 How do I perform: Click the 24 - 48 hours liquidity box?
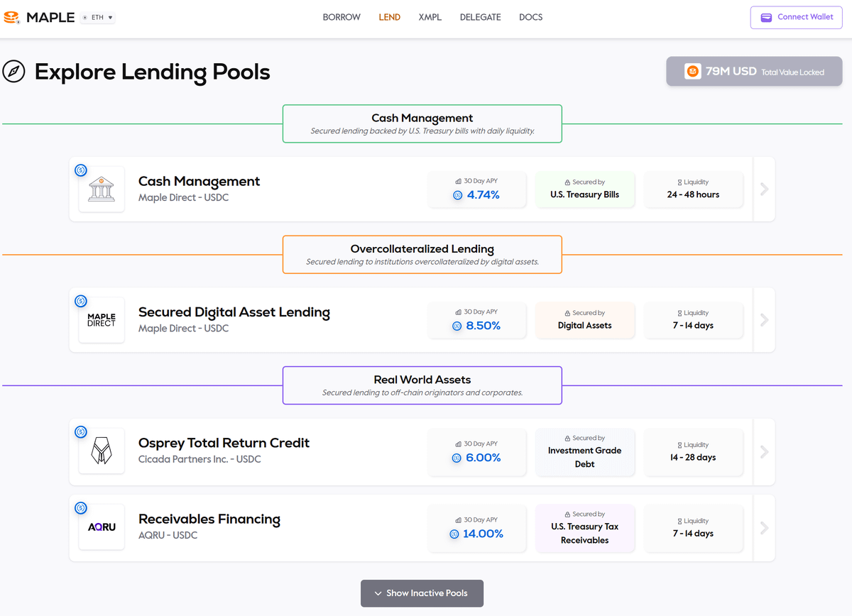point(694,189)
